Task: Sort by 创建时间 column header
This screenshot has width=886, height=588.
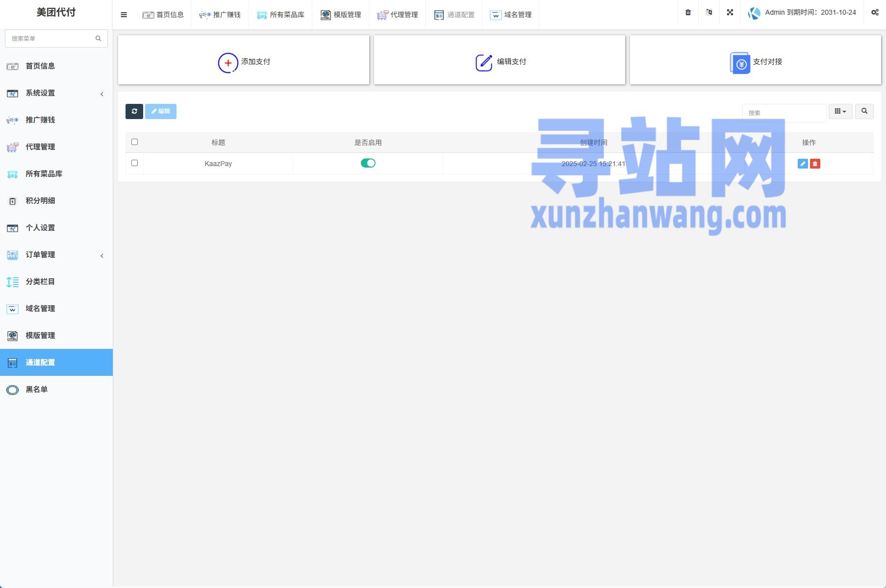Action: (593, 143)
